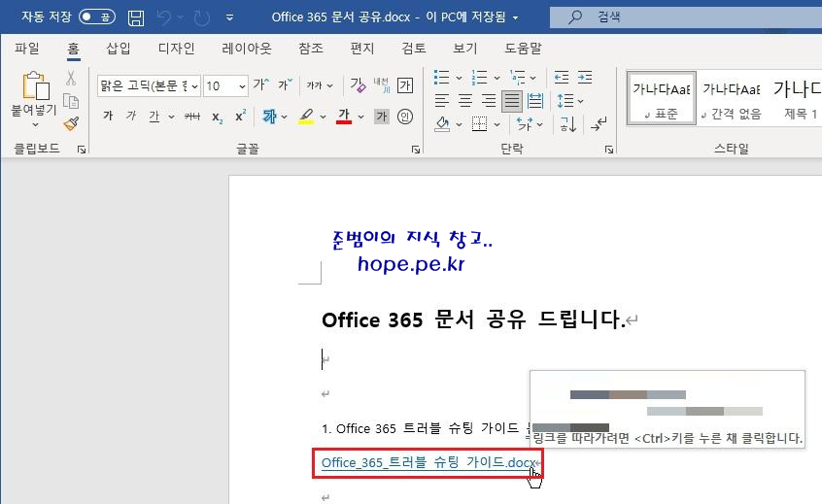
Task: Click the phonetic guide 내천 icon
Action: (382, 84)
